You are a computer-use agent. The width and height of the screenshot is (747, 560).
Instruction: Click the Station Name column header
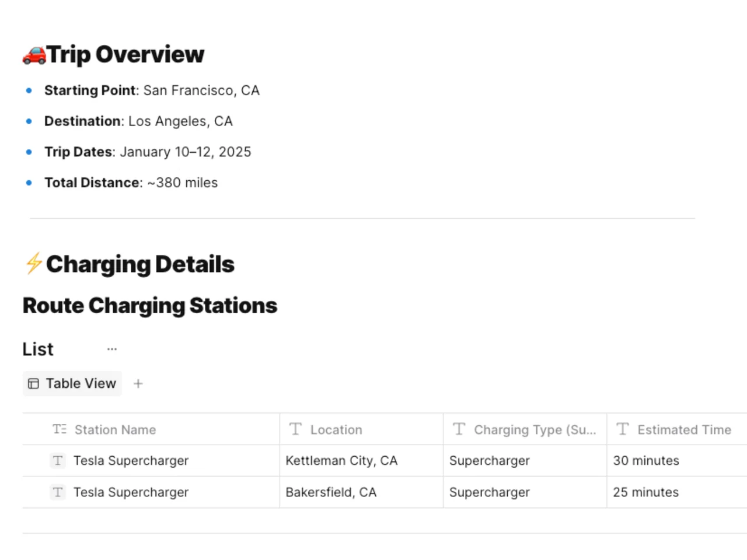tap(151, 429)
